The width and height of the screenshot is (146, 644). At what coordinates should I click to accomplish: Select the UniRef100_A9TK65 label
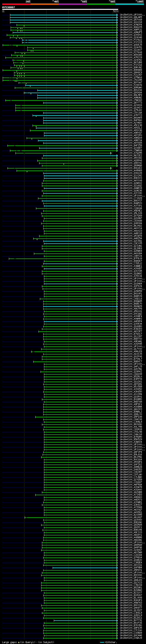(131, 143)
